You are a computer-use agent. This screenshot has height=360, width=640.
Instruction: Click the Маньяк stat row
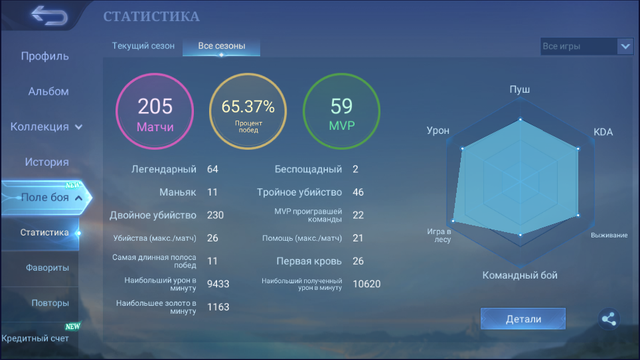[188, 192]
